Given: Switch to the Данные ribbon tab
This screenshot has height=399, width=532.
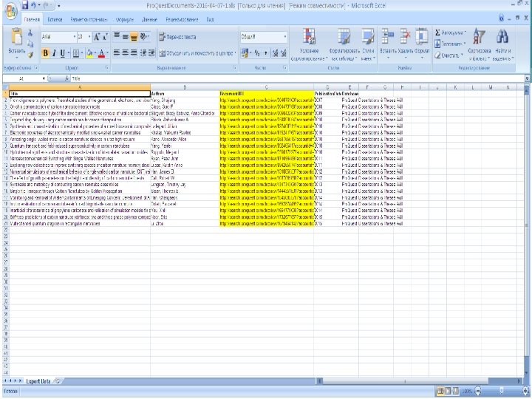Looking at the screenshot, I should 149,20.
